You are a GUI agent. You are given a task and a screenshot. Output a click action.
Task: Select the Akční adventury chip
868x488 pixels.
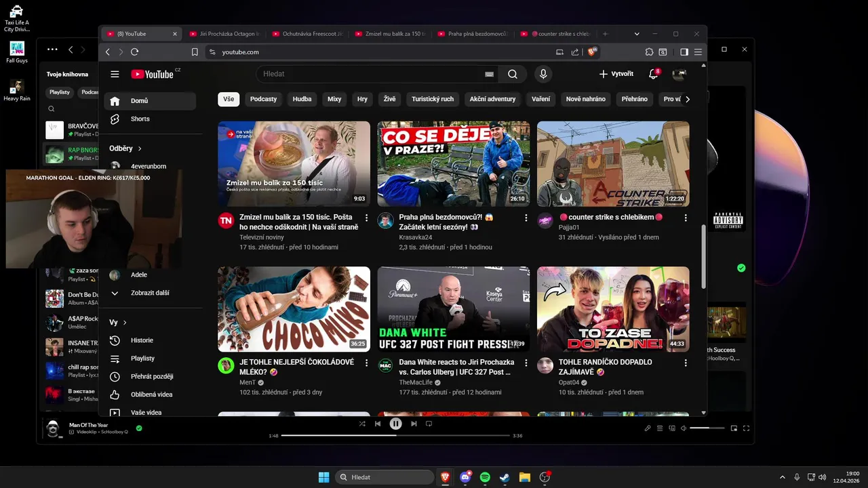pyautogui.click(x=492, y=99)
